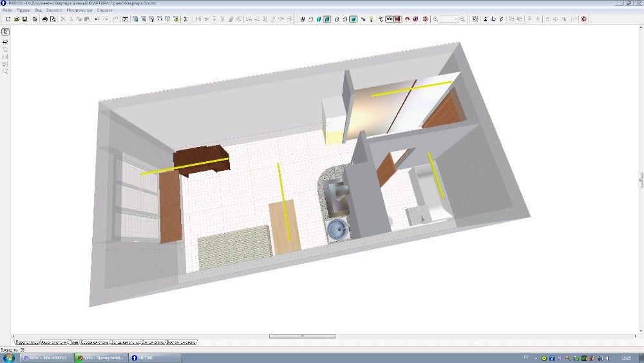The width and height of the screenshot is (644, 363).
Task: Click the Undo arrow icon
Action: (97, 19)
